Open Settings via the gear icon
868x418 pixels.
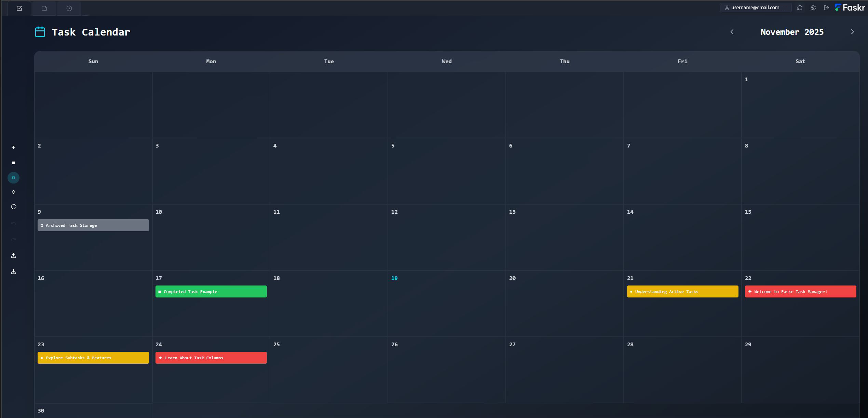(813, 8)
